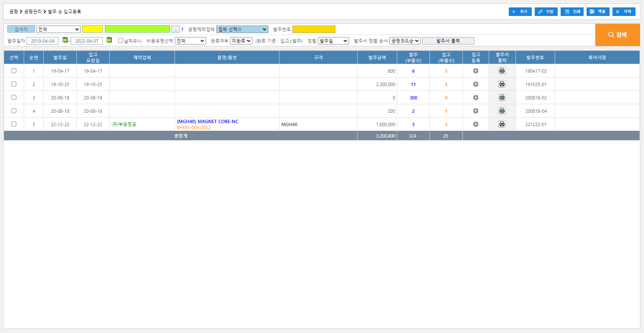This screenshot has height=333, width=644.
Task: Check the selection box for row 1
Action: pyautogui.click(x=14, y=71)
